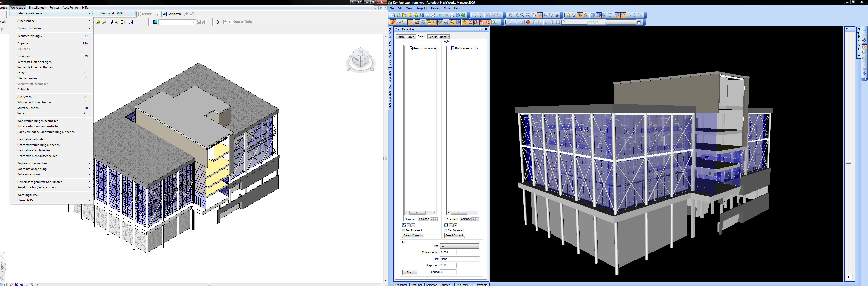Click the Gruppieren icon in Revit toolbar
The image size is (868, 286).
[x=172, y=14]
